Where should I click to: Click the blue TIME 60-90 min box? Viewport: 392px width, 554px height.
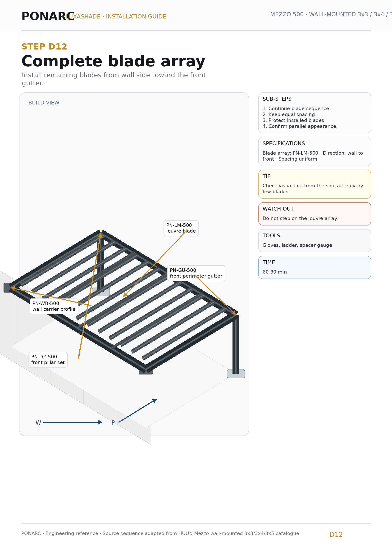point(315,267)
